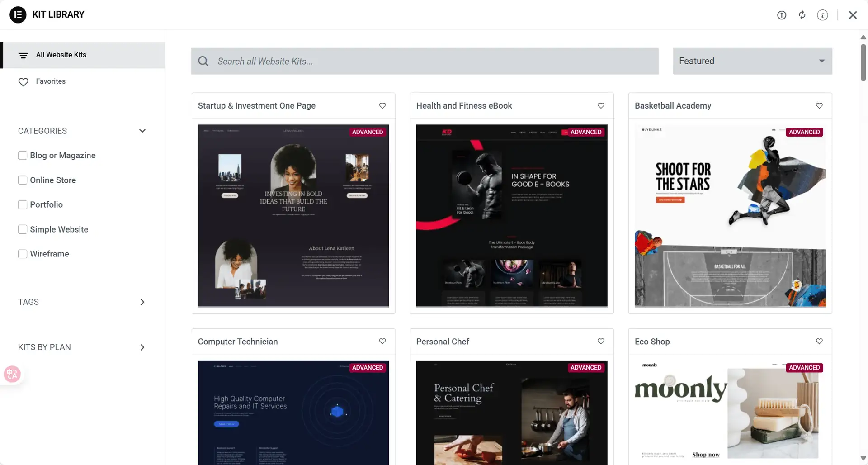This screenshot has height=465, width=868.
Task: Check the Portfolio category
Action: [23, 204]
